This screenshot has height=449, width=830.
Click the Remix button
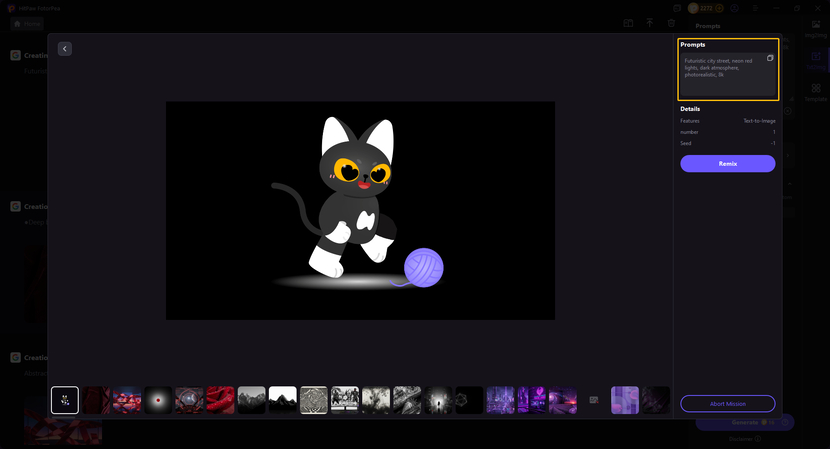(x=727, y=163)
